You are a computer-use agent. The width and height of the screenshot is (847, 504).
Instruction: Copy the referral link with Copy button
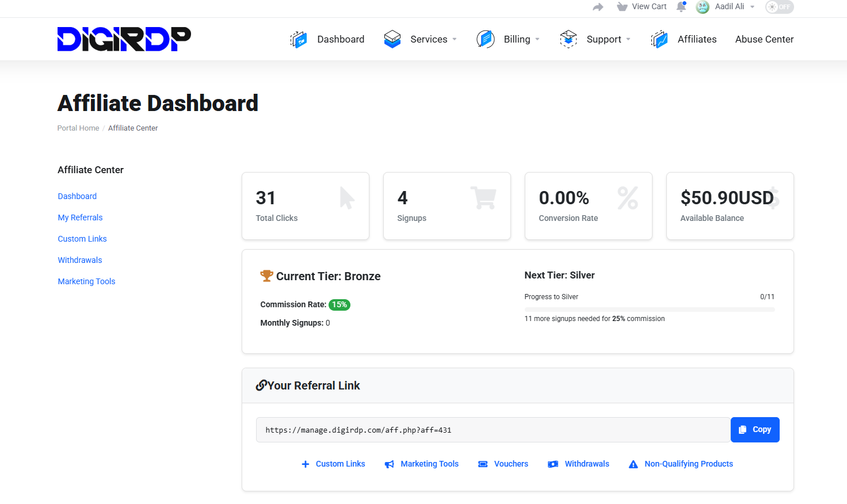click(x=755, y=430)
